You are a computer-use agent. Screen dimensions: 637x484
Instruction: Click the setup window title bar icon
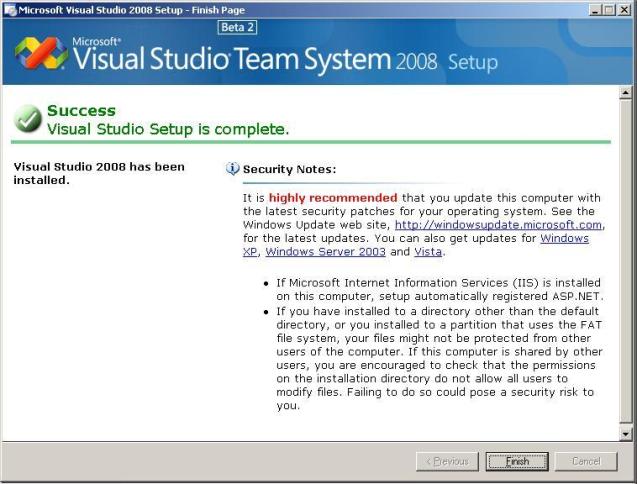(x=10, y=9)
